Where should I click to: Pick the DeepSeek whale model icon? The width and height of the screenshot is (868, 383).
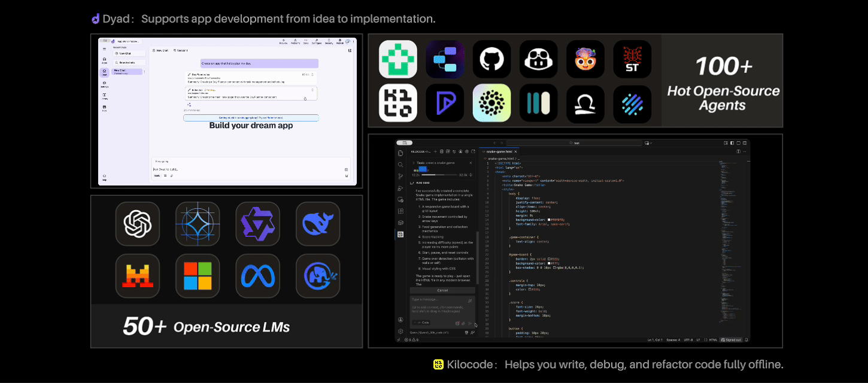[x=318, y=224]
